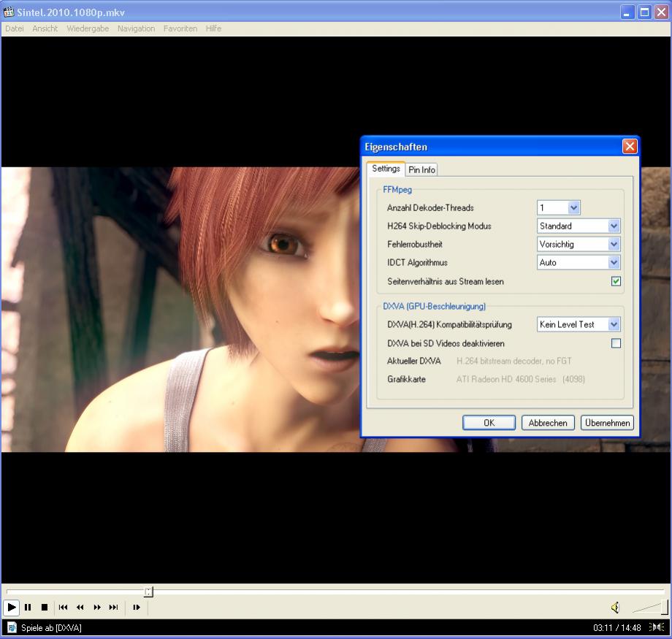Image resolution: width=672 pixels, height=639 pixels.
Task: Skip to previous chapter button
Action: tap(63, 608)
